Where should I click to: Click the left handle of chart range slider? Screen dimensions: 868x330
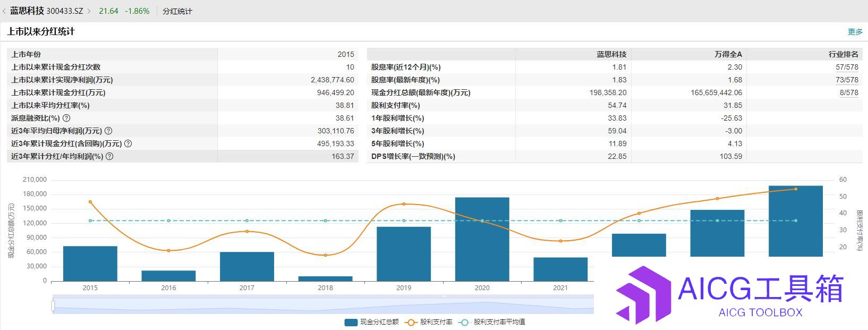click(53, 306)
